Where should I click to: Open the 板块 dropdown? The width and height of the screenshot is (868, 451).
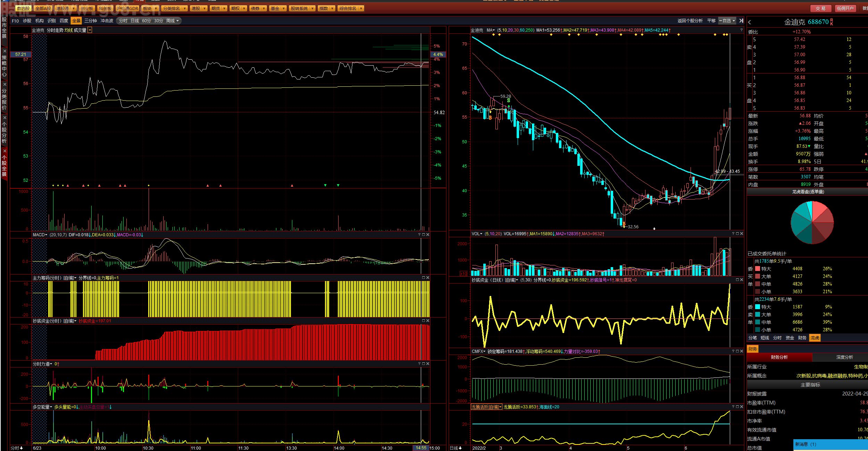150,9
